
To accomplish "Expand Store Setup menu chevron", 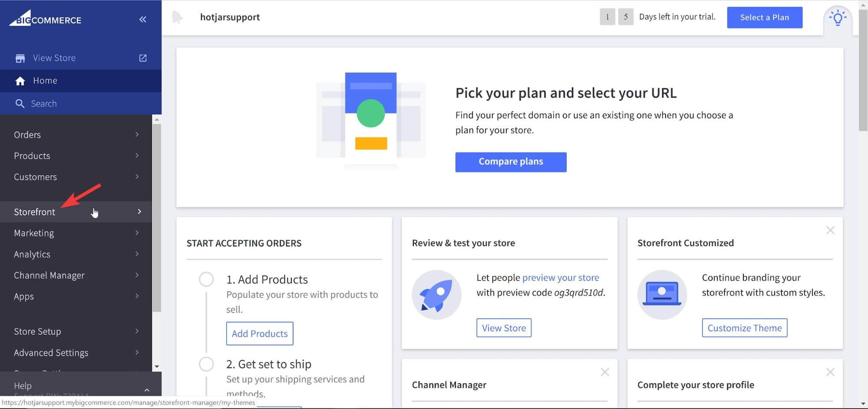I will [x=137, y=331].
